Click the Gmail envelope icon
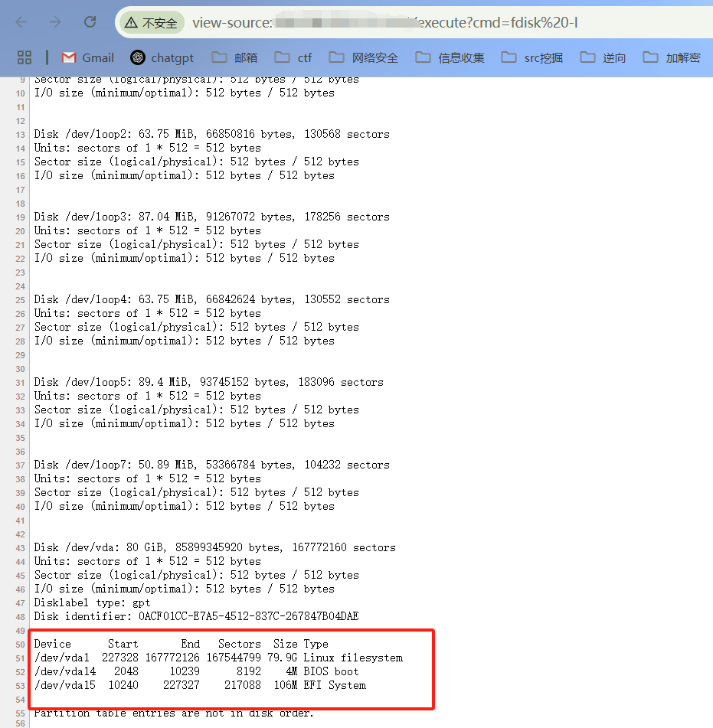Viewport: 713px width, 728px height. pos(69,57)
